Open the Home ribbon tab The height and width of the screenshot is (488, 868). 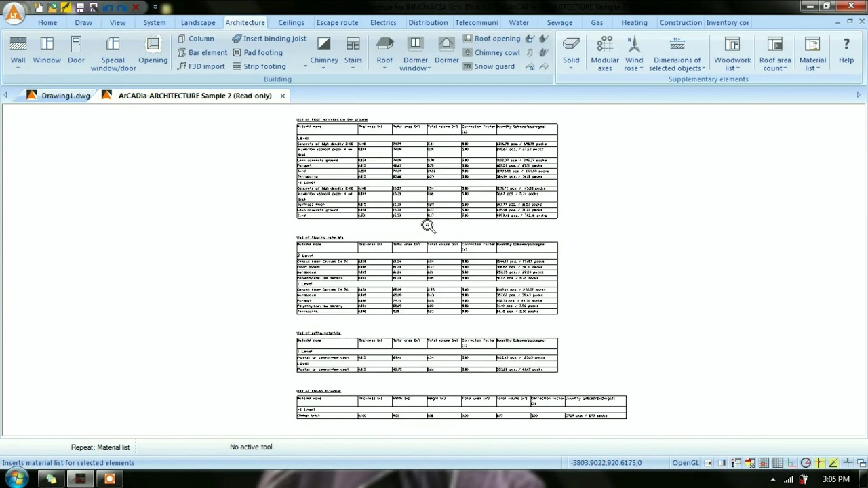[x=47, y=22]
